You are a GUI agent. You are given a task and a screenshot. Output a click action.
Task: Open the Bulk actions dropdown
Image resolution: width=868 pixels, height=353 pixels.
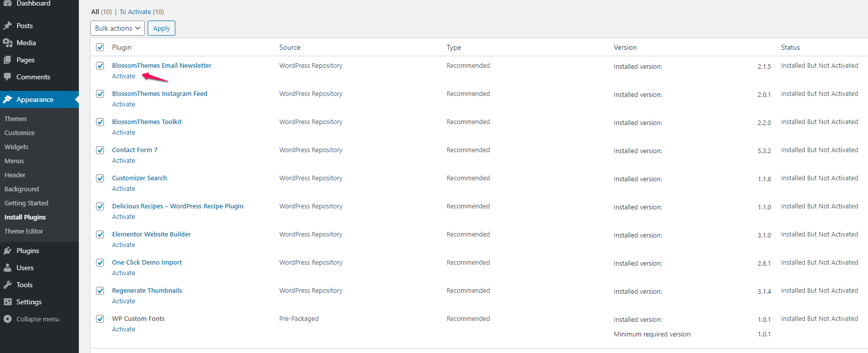tap(118, 28)
